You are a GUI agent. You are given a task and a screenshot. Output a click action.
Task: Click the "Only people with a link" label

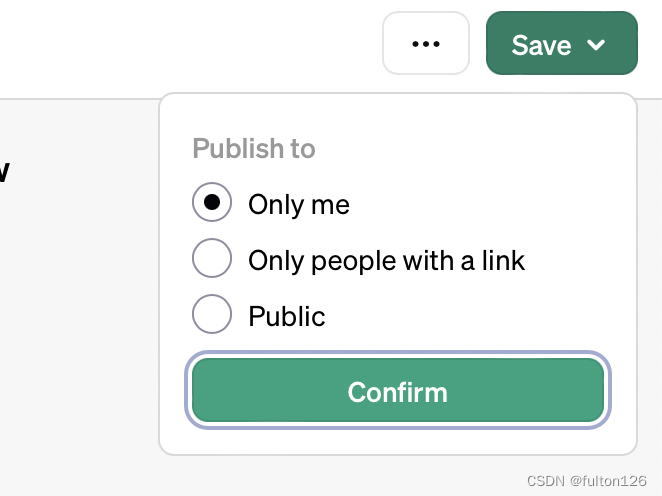[x=386, y=260]
